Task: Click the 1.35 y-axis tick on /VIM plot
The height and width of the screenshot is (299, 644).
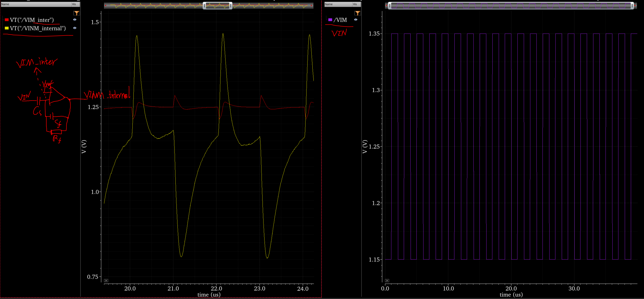Action: click(374, 34)
